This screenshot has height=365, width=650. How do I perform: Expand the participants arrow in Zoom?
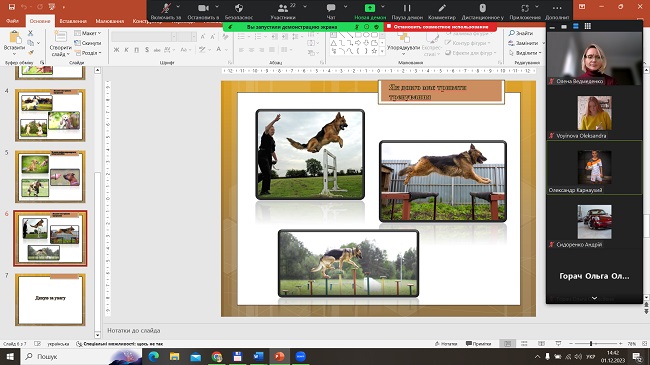point(305,7)
